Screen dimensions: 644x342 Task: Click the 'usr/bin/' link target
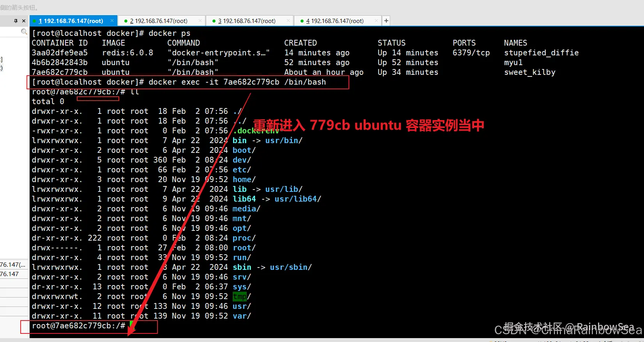pyautogui.click(x=284, y=140)
